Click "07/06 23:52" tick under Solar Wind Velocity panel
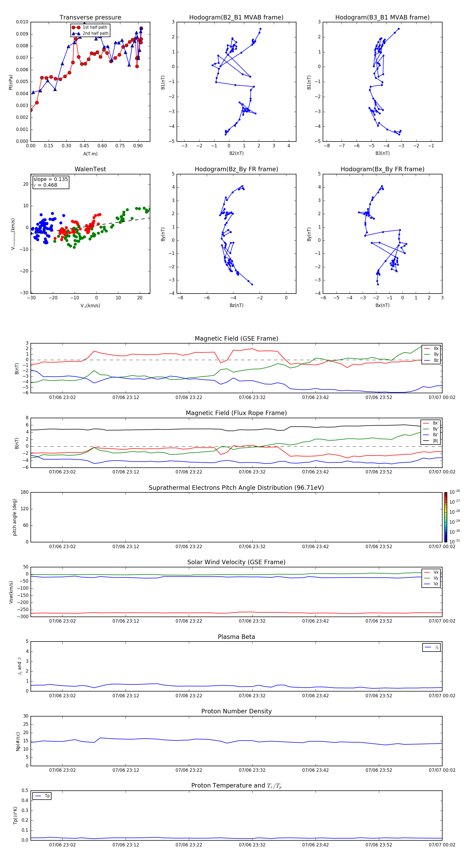 [379, 621]
